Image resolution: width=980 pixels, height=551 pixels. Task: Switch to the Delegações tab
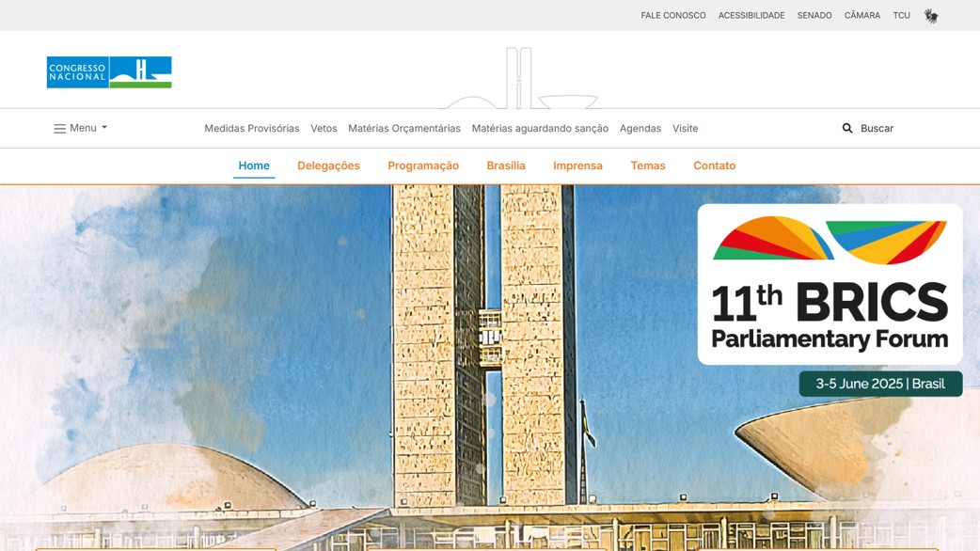329,165
